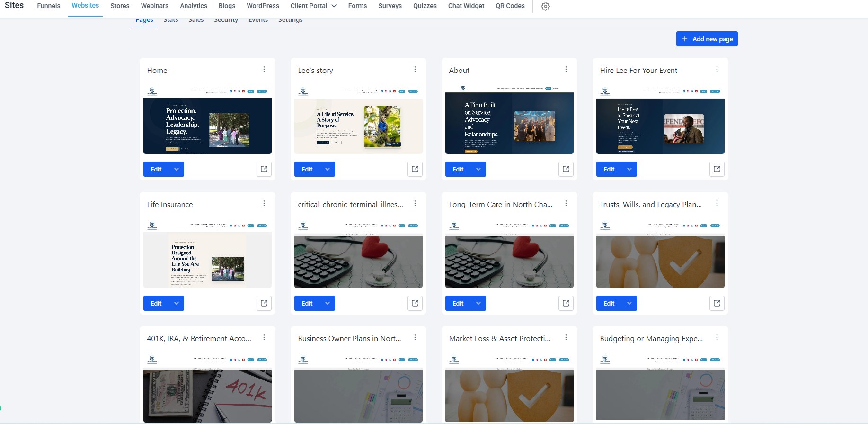Go to the Funnels tab

49,6
